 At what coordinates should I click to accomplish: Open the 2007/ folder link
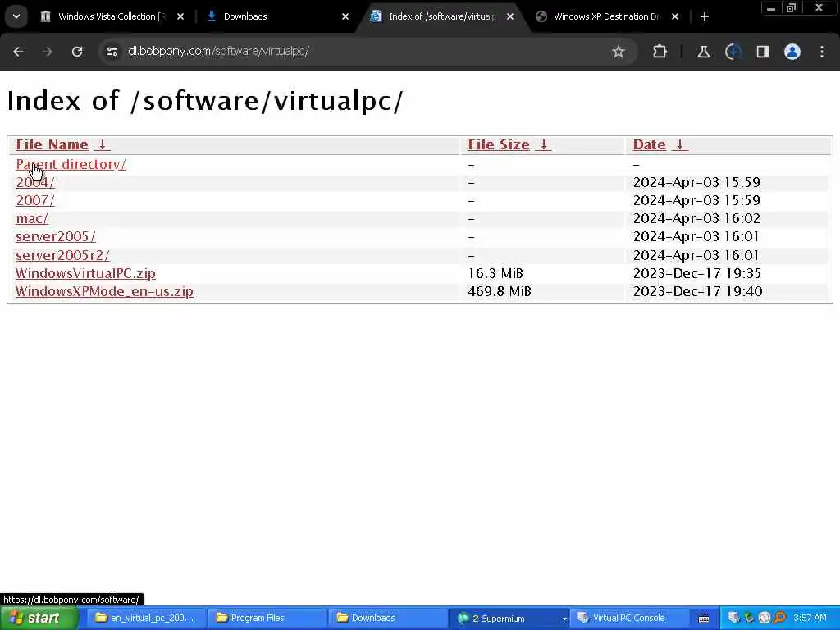[x=34, y=201]
